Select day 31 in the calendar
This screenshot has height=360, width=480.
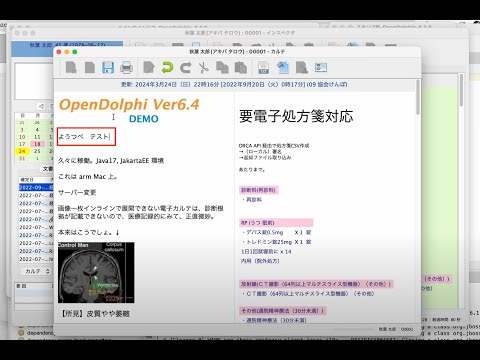click(22, 158)
